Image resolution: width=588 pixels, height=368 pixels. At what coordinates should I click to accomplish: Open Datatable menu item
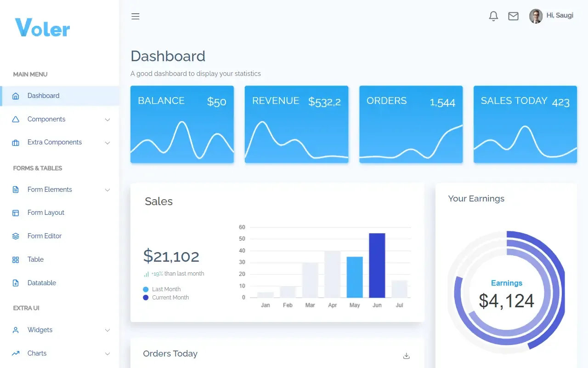(60, 283)
